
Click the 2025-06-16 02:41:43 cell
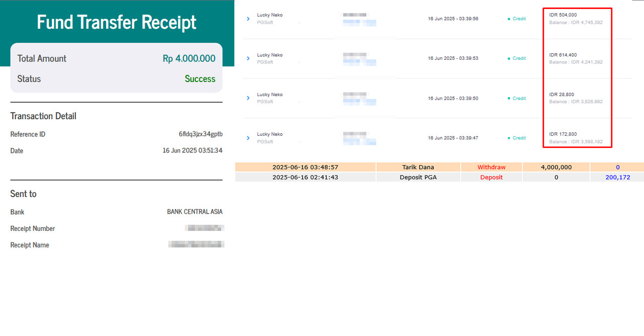305,177
